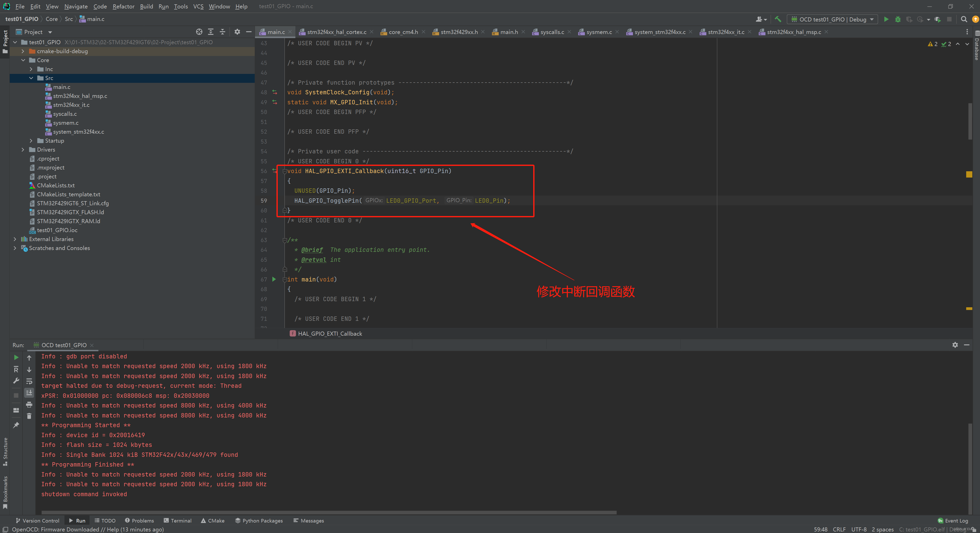Image resolution: width=980 pixels, height=533 pixels.
Task: Open Problems tool window
Action: coord(139,521)
